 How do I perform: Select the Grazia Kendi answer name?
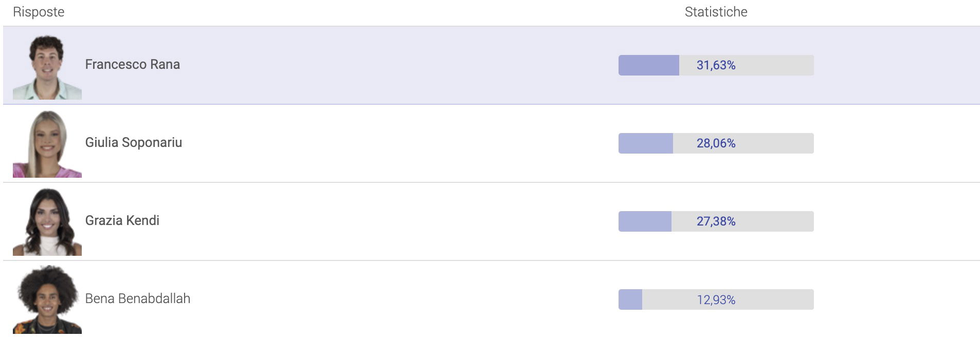[122, 221]
